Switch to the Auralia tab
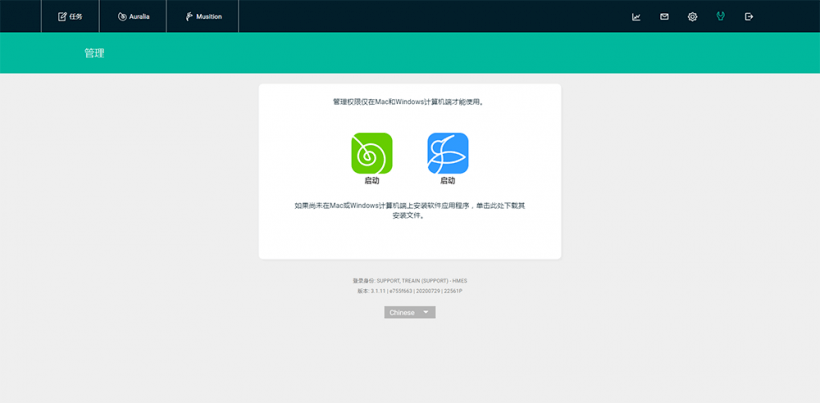 tap(133, 16)
